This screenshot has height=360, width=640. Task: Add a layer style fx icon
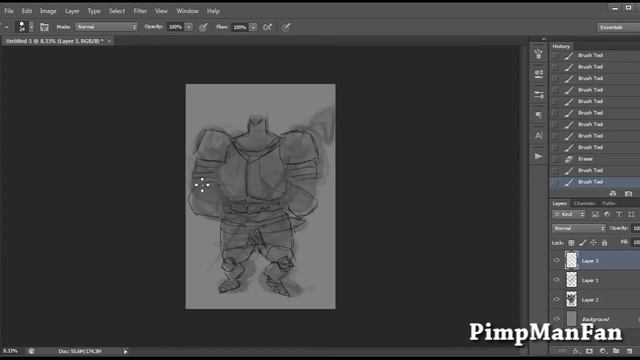pos(576,351)
